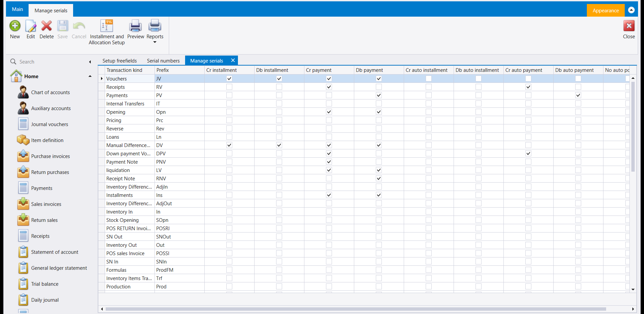Switch to the Main ribbon tab
The width and height of the screenshot is (644, 314).
[x=17, y=9]
